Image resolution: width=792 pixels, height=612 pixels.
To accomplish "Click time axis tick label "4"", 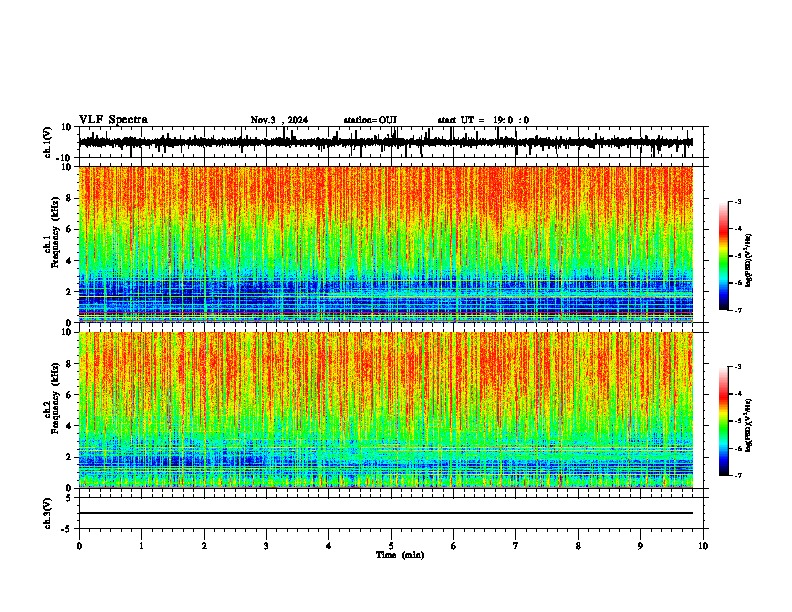I will [329, 546].
